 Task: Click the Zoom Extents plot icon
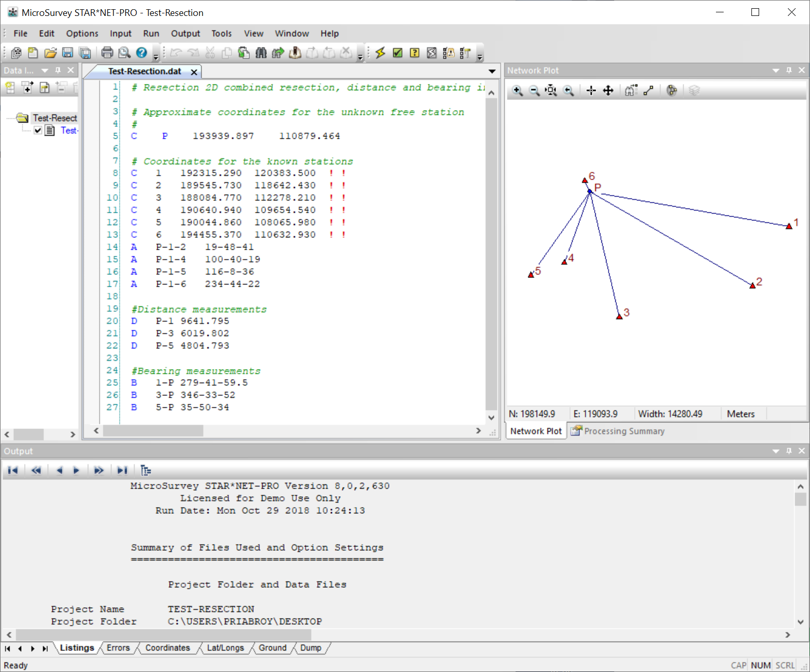(551, 90)
